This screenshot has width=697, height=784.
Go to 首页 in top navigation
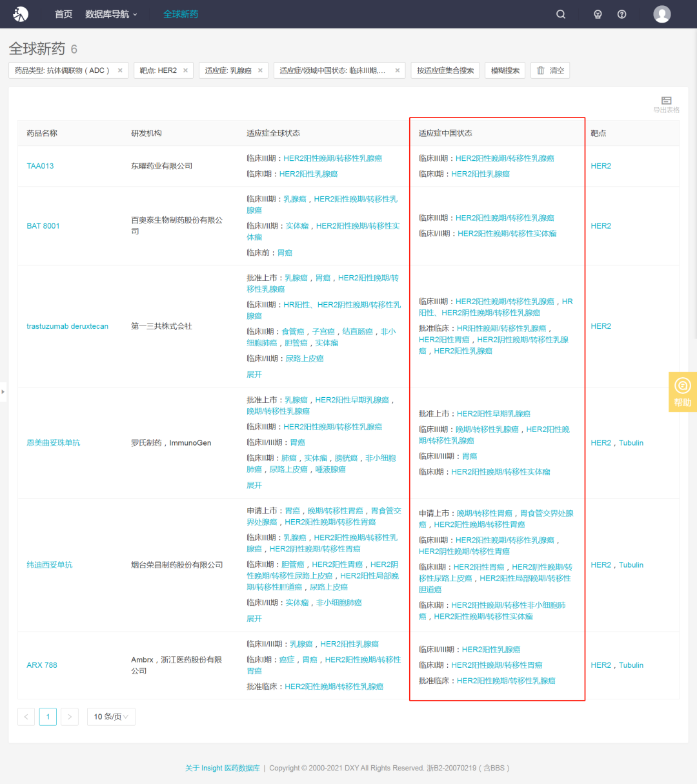click(x=63, y=14)
